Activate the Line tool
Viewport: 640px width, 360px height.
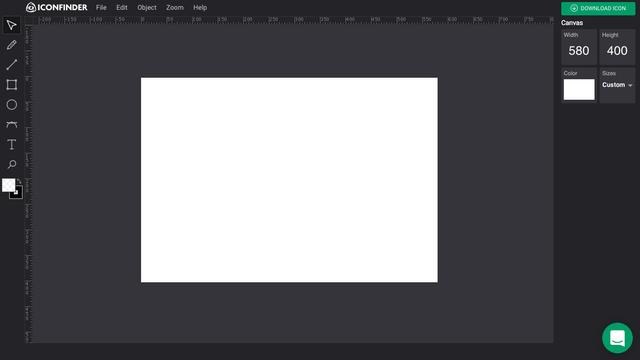(11, 65)
